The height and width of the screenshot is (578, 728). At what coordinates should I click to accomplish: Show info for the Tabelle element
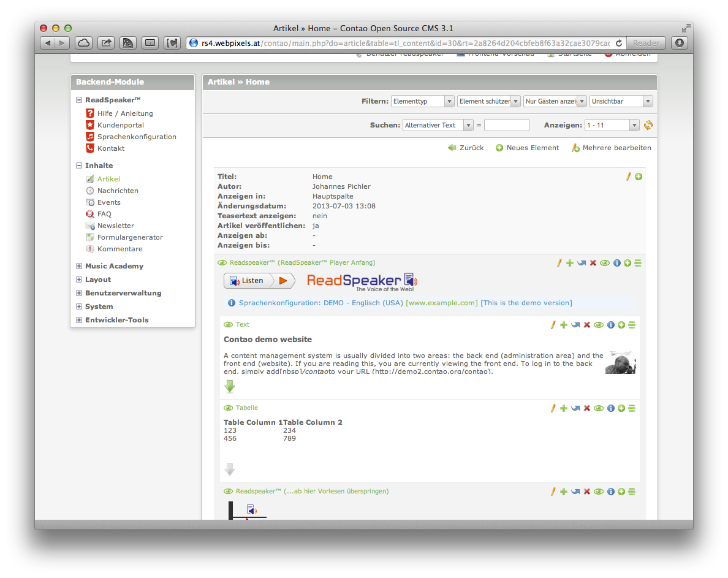pyautogui.click(x=610, y=409)
